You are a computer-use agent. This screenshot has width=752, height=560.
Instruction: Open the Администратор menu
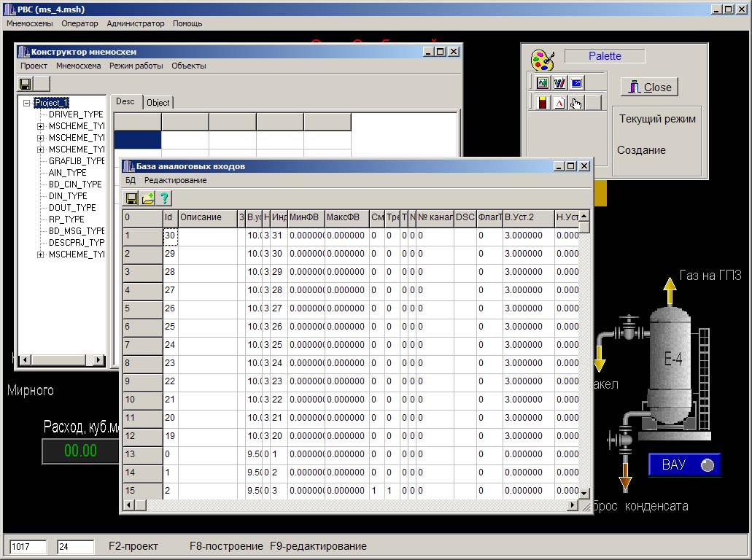click(x=135, y=23)
